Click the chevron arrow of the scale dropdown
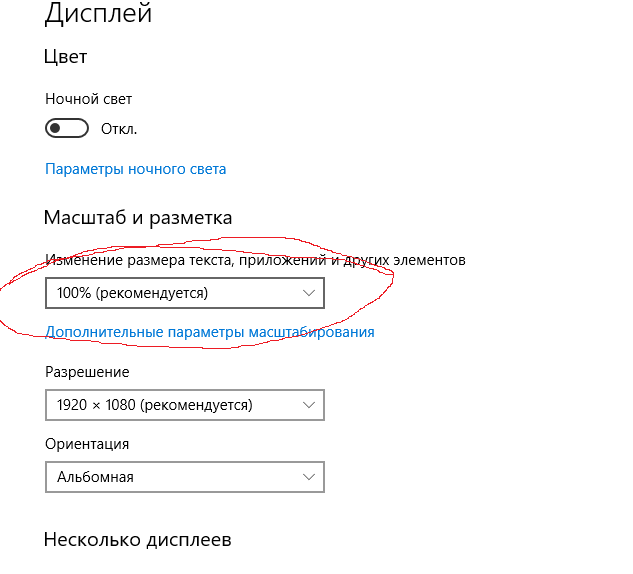 [x=310, y=293]
